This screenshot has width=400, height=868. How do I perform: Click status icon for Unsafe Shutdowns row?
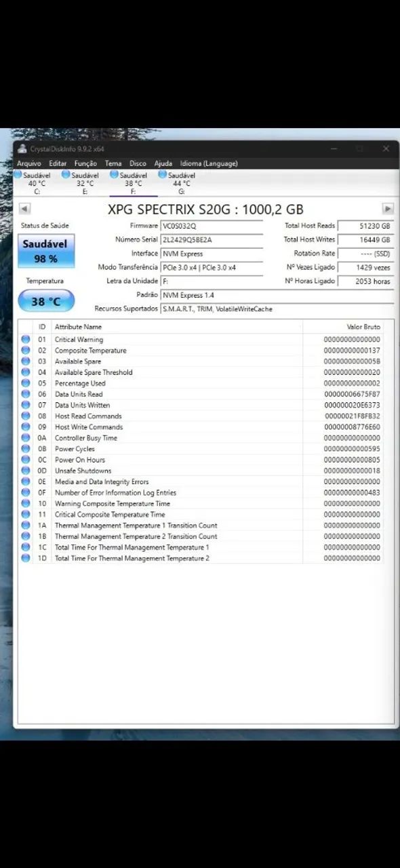[26, 471]
